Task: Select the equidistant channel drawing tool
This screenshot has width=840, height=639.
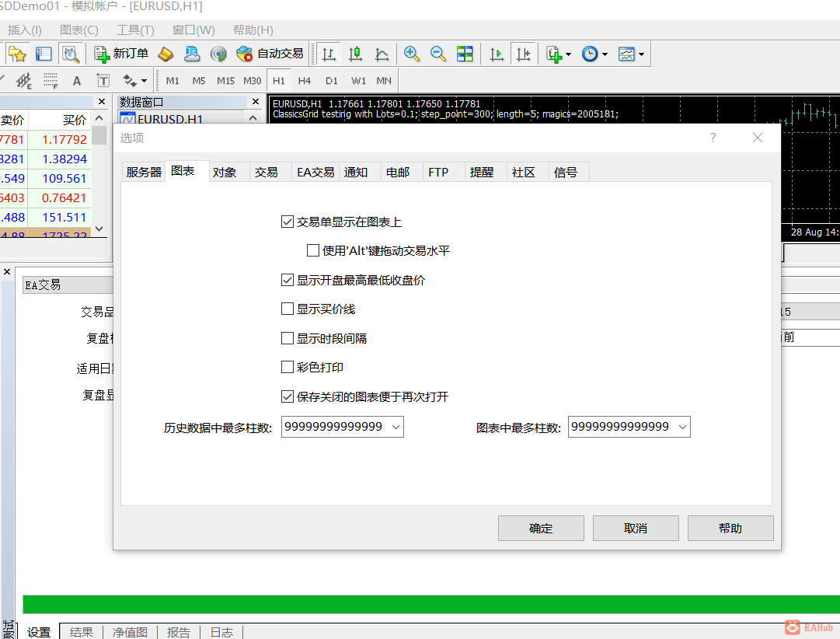Action: point(23,81)
